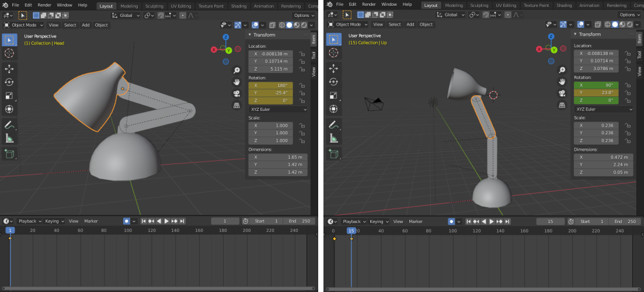Lock Scale Z in right Transform panel
The height and width of the screenshot is (292, 644).
click(627, 141)
